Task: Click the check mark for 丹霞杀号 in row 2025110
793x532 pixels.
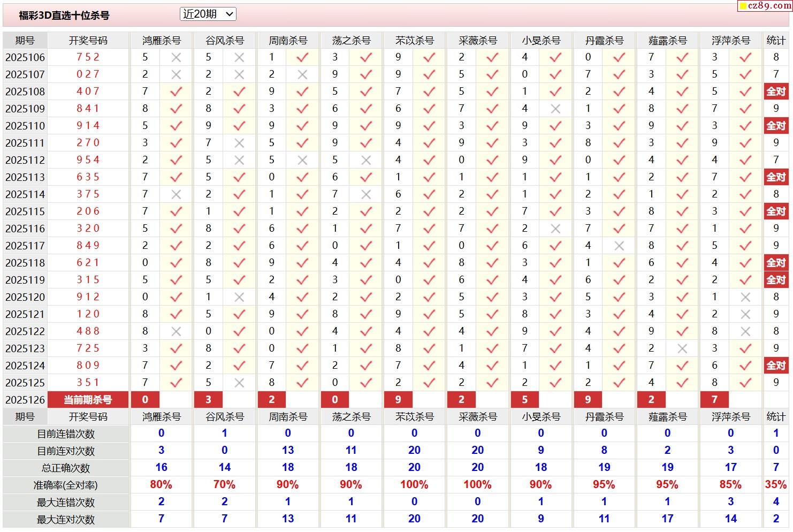Action: pyautogui.click(x=619, y=126)
